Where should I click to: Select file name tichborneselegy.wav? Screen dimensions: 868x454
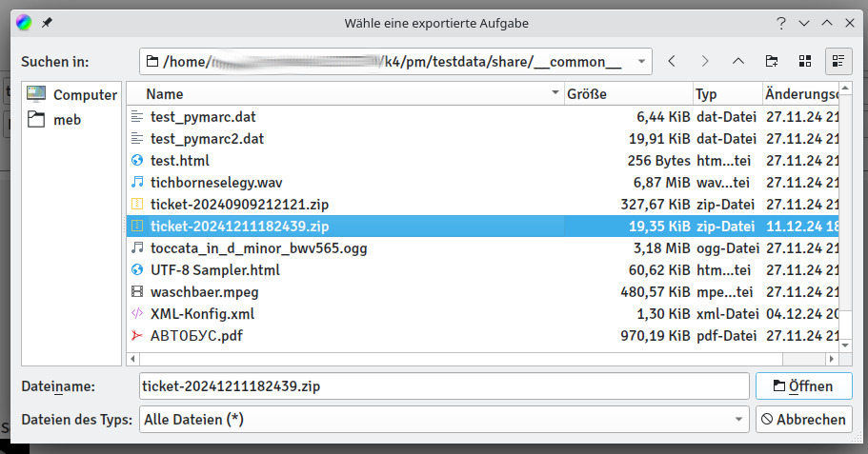[216, 182]
